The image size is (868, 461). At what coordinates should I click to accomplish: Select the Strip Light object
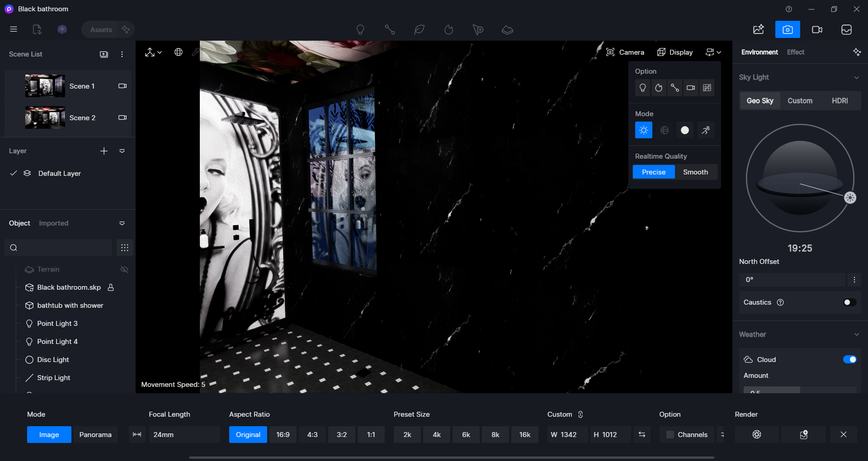tap(53, 378)
